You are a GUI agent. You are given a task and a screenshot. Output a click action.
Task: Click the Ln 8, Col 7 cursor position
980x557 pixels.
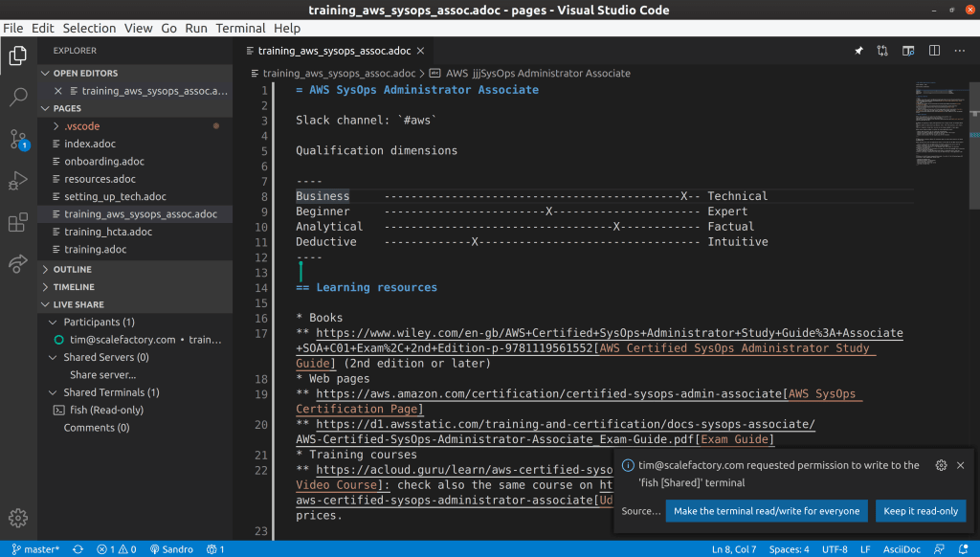[x=734, y=549]
